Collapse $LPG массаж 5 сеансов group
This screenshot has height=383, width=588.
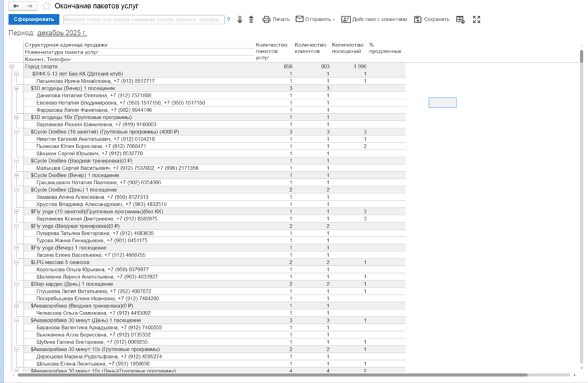(16, 262)
